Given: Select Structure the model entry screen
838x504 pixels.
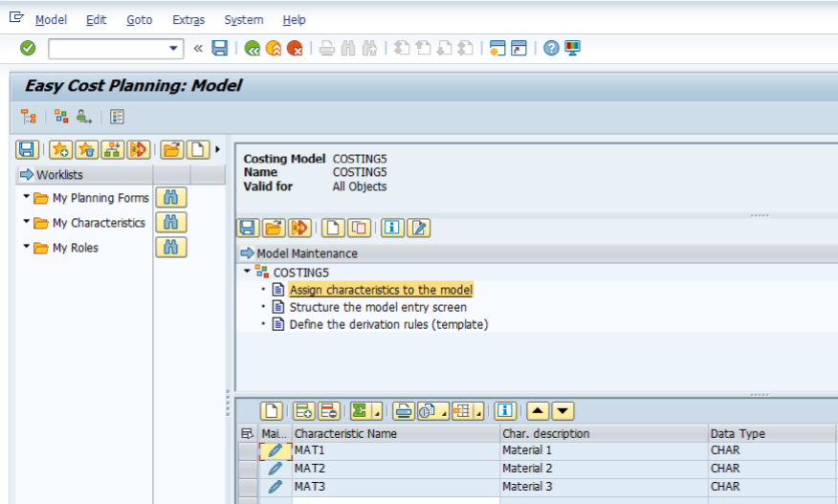Looking at the screenshot, I should (378, 307).
